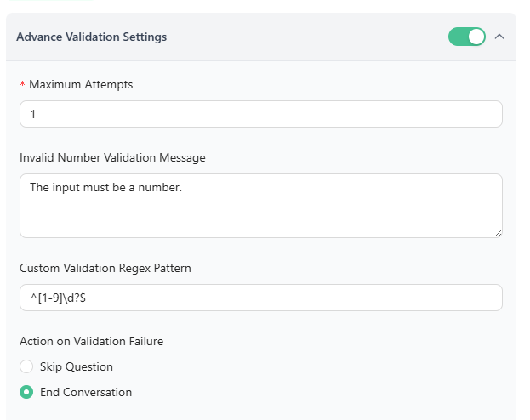Viewport: 530px width, 420px height.
Task: Click the value 1 in Maximum Attempts
Action: pos(32,114)
